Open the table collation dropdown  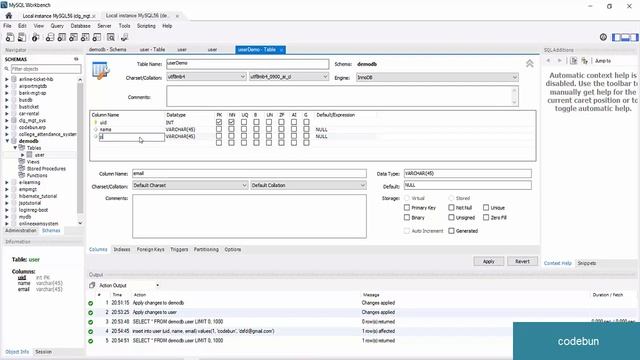[x=289, y=77]
